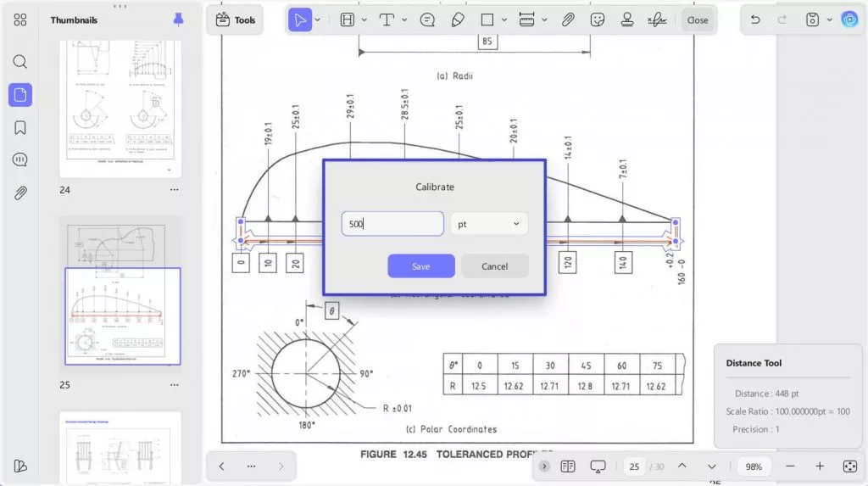The height and width of the screenshot is (486, 868).
Task: Unpin the Thumbnails panel
Action: pos(178,20)
